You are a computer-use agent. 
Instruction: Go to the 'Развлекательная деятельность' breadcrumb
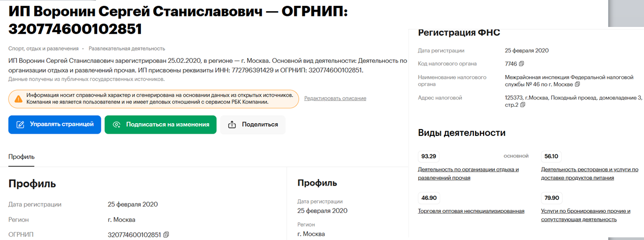[127, 49]
